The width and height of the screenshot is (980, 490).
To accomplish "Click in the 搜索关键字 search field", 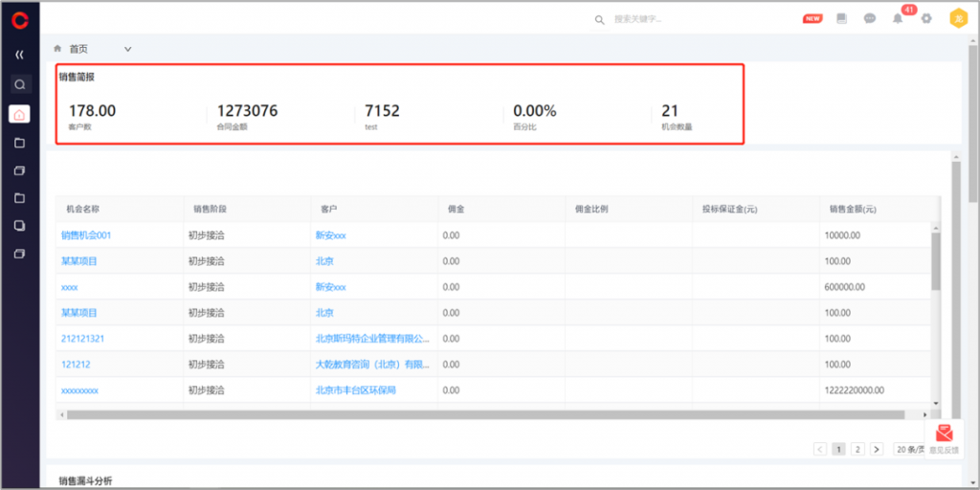I will [x=670, y=19].
